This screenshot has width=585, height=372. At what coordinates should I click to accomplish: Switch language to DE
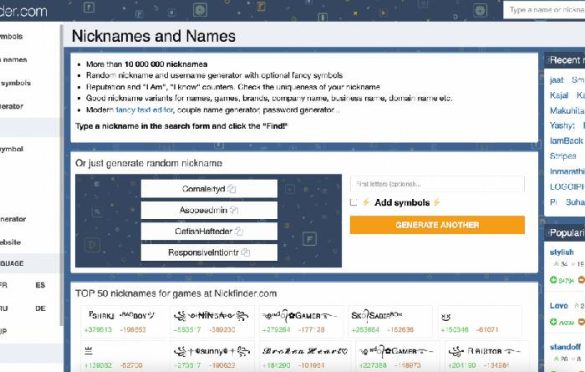coord(40,309)
